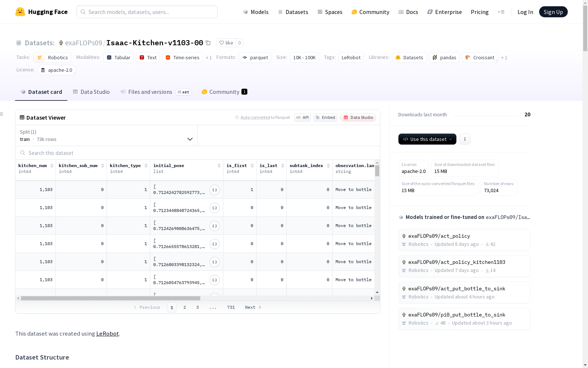This screenshot has width=588, height=368.
Task: Click the table's horizontal scrollbar thumb
Action: pyautogui.click(x=111, y=298)
